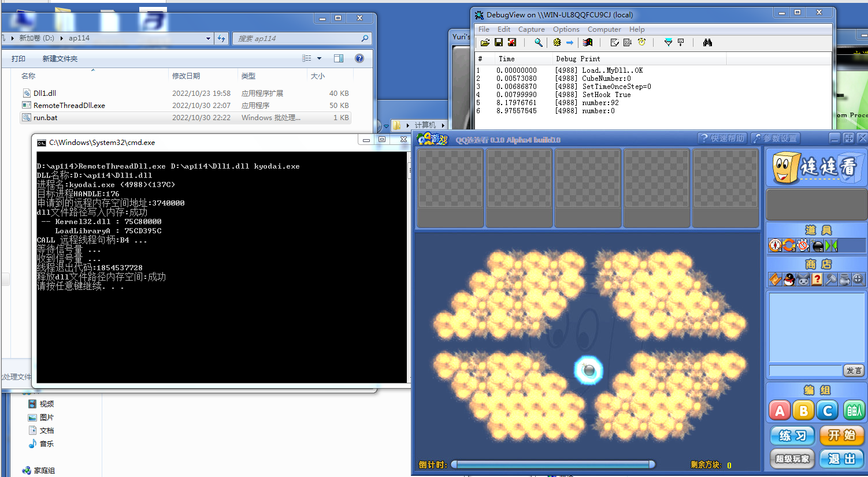Open 参数设置 settings in game title bar
868x477 pixels.
(776, 138)
